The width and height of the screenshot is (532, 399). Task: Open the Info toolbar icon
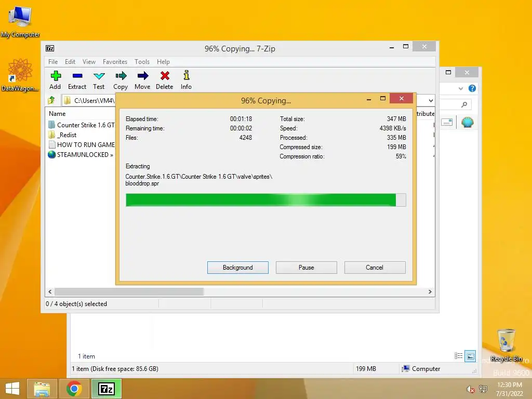pyautogui.click(x=186, y=80)
